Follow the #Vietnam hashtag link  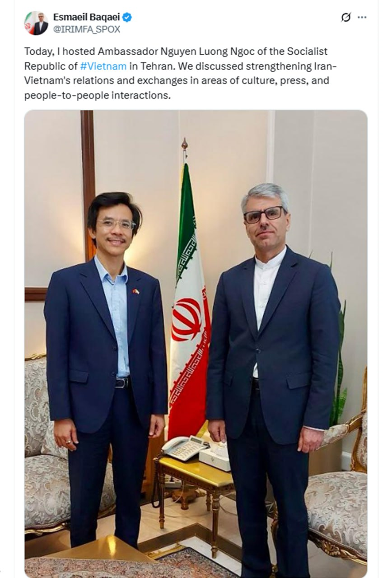pos(103,66)
